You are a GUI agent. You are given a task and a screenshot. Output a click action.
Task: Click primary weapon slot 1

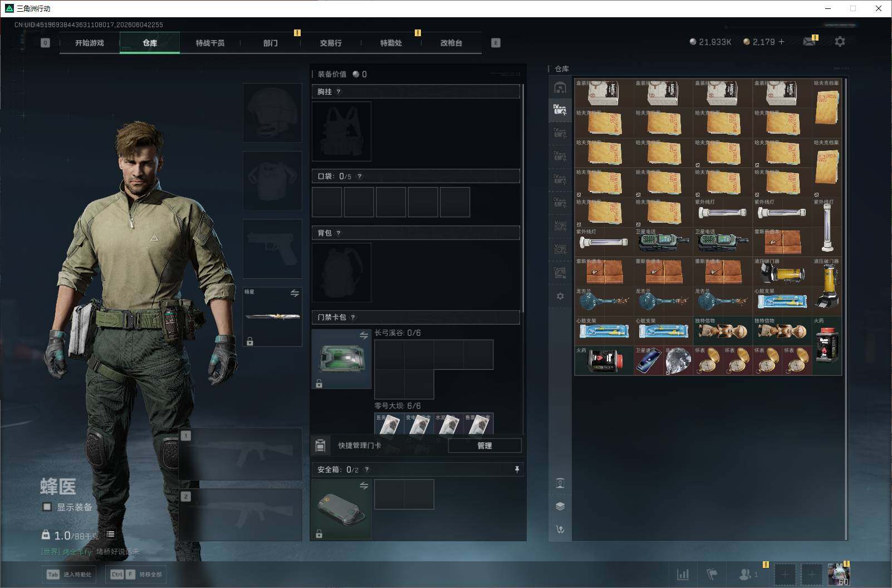pyautogui.click(x=241, y=454)
